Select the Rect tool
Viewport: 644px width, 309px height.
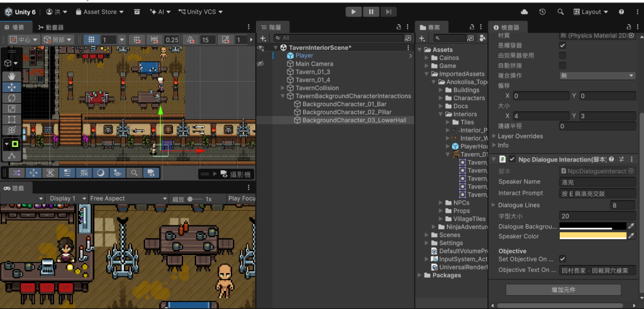point(11,119)
